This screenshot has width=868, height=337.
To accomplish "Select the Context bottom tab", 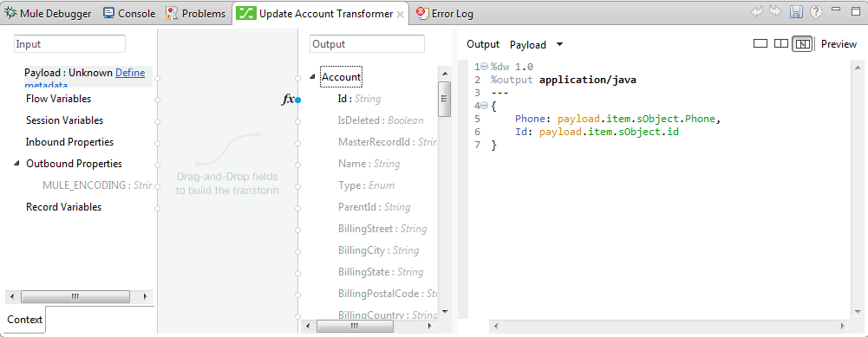I will click(x=25, y=320).
